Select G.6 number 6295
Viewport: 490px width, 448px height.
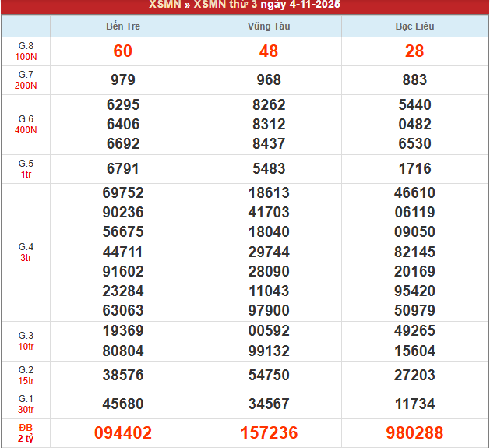123,104
